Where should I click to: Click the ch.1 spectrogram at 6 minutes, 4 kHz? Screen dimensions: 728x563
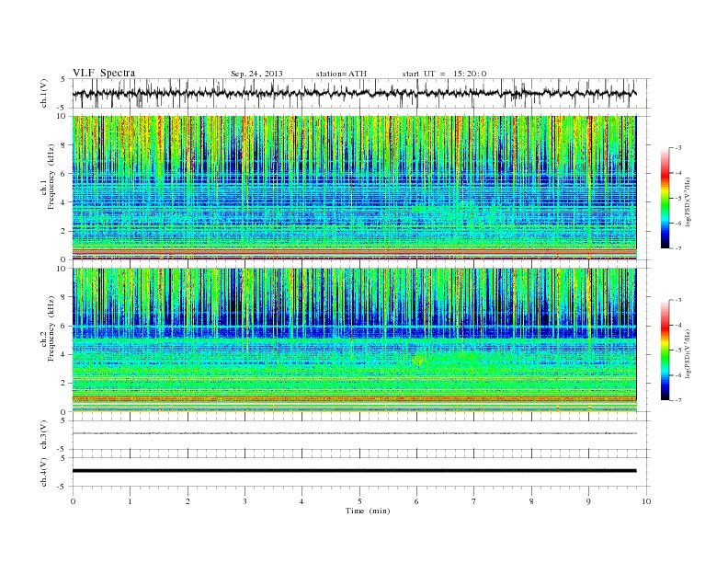click(x=417, y=202)
